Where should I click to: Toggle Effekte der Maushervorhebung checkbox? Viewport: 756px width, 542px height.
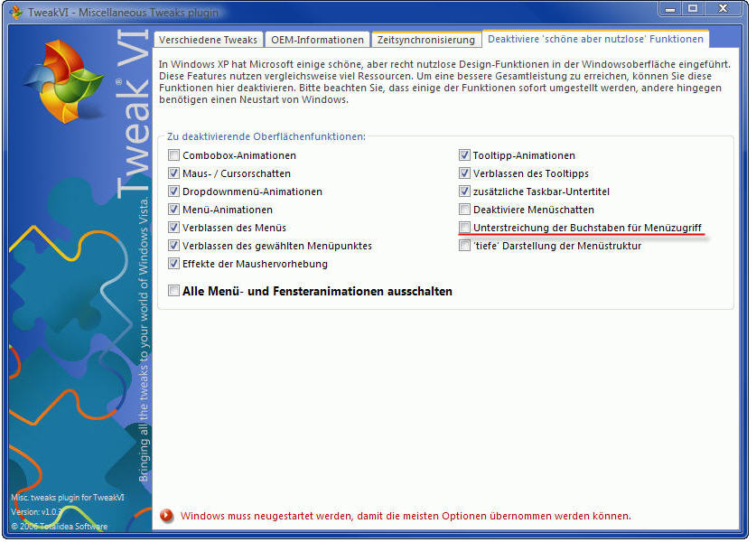tap(173, 264)
